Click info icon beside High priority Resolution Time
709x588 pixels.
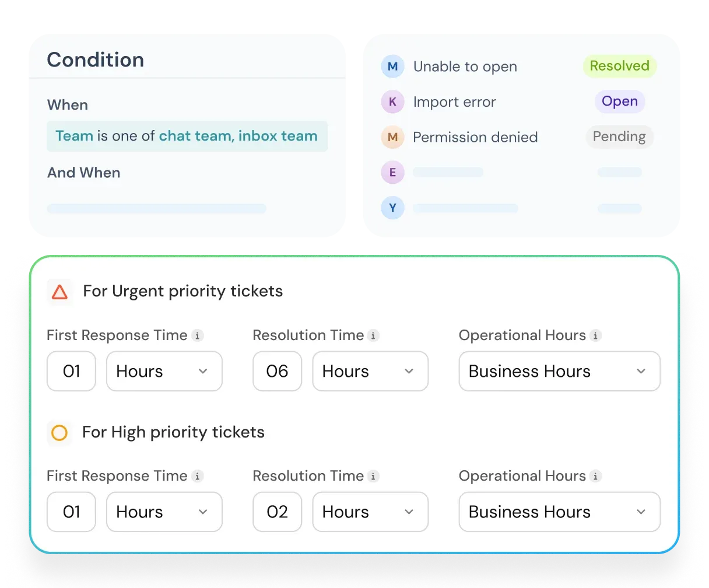point(374,476)
